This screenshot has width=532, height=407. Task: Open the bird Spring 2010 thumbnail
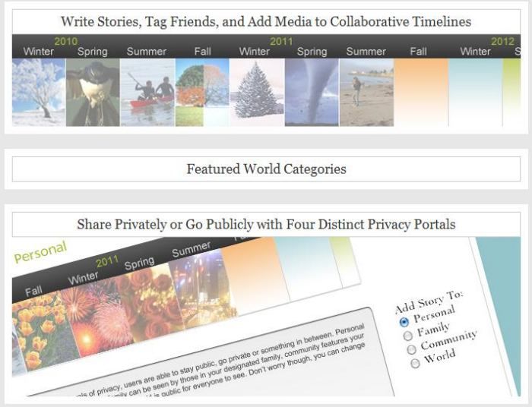tap(93, 93)
